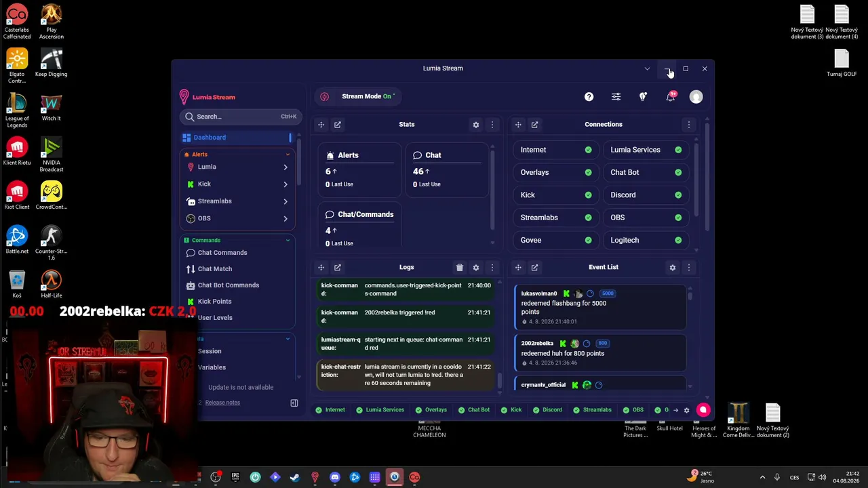Open the League of Legends desktop shortcut
This screenshot has height=488, width=868.
coord(17,110)
